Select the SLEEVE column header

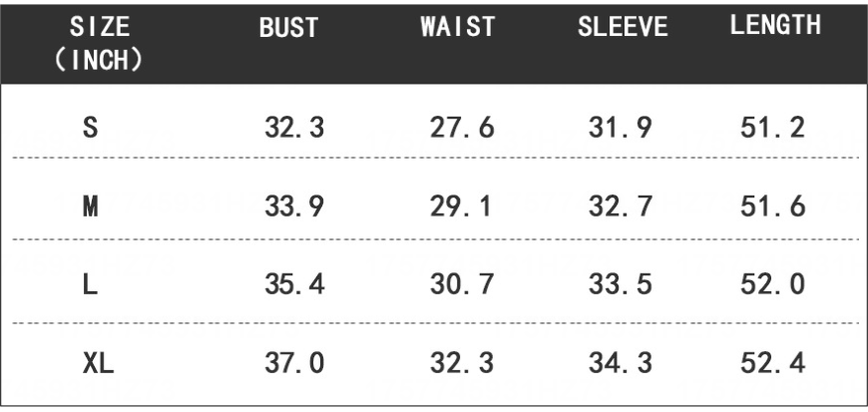coord(623,28)
